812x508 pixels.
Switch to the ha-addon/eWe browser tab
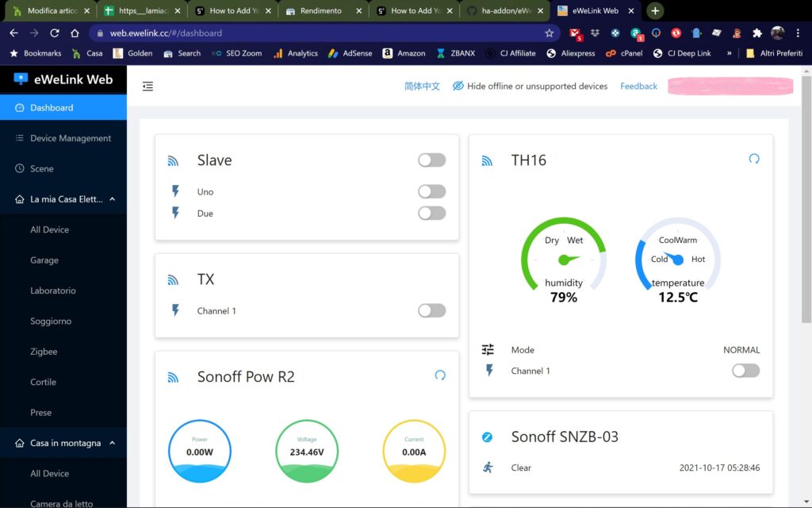[x=504, y=10]
